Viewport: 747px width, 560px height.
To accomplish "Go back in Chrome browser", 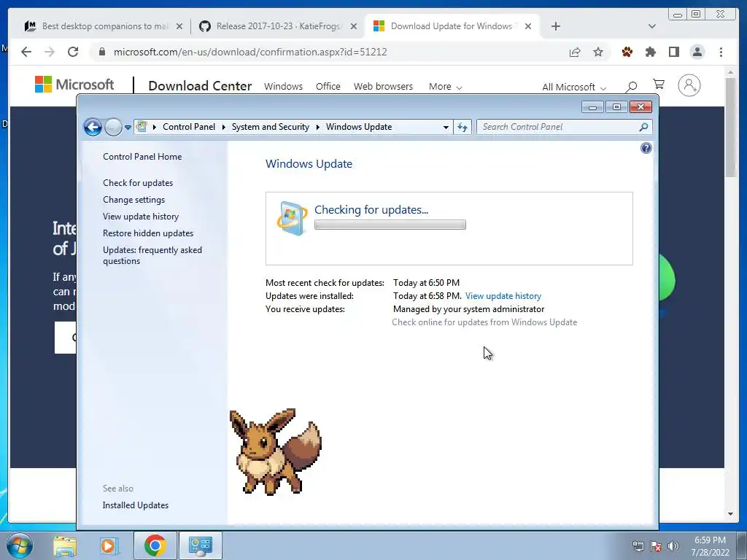I will pyautogui.click(x=26, y=52).
